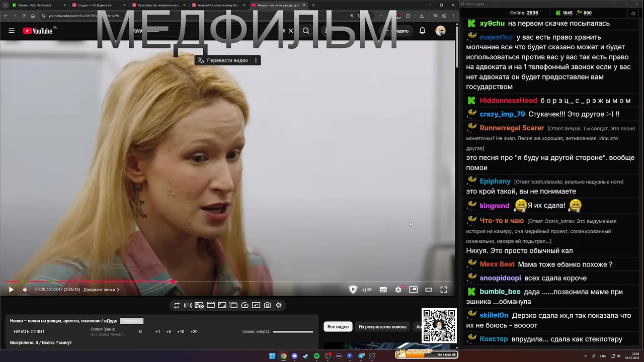Clear the YouTube search field X
The height and width of the screenshot is (362, 644).
(291, 31)
